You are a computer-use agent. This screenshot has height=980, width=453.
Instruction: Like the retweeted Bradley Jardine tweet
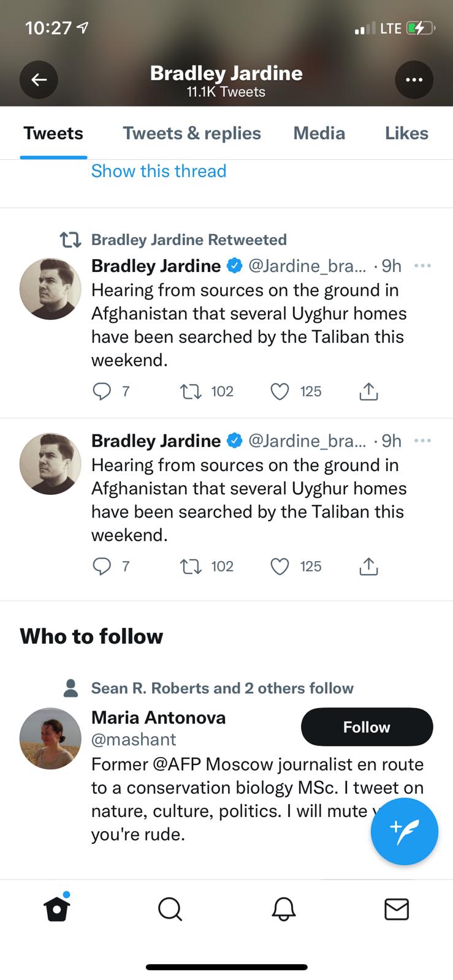click(x=280, y=391)
